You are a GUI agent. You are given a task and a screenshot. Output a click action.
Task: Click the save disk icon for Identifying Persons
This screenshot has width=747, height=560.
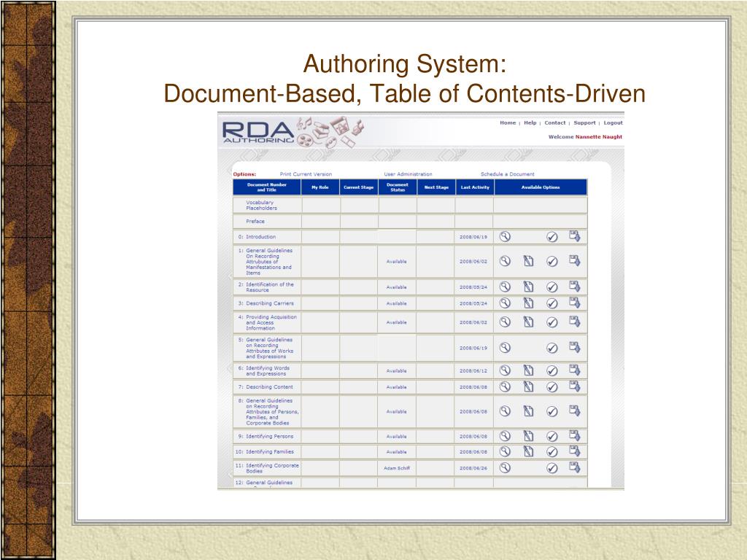pyautogui.click(x=575, y=435)
